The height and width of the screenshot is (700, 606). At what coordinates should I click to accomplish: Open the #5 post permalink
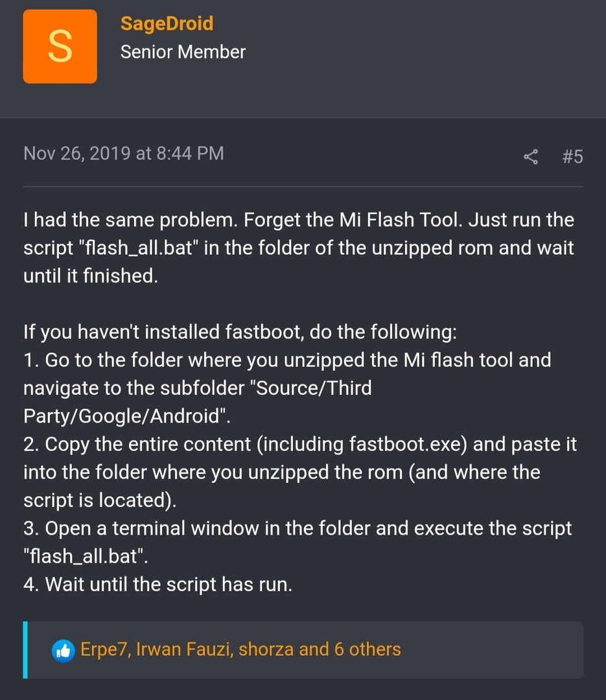572,157
